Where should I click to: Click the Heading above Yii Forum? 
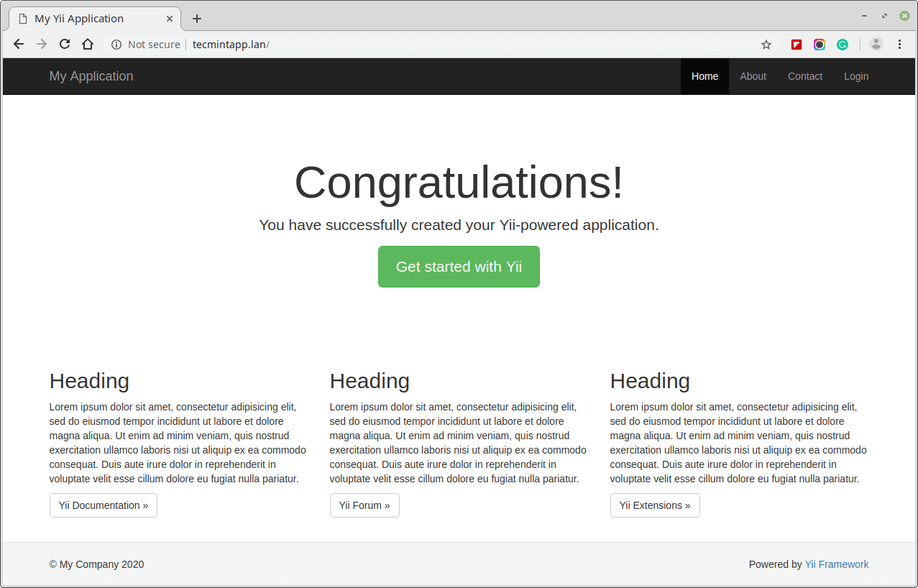pos(370,381)
